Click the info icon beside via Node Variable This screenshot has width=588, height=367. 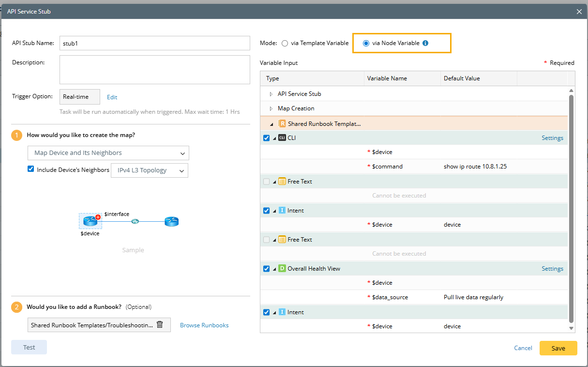pyautogui.click(x=425, y=43)
